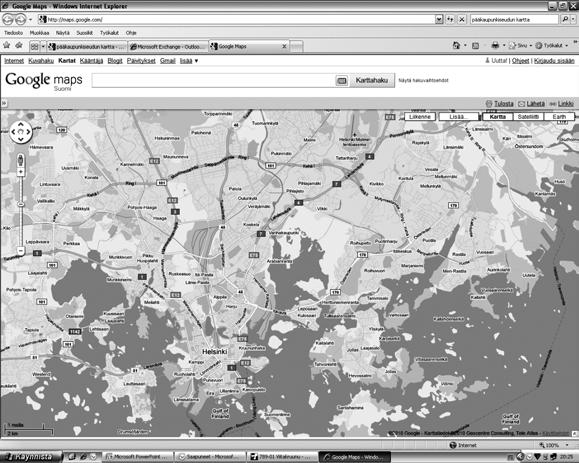The height and width of the screenshot is (463, 579).
Task: Open the feeds icon in the command bar
Action: coord(476,46)
